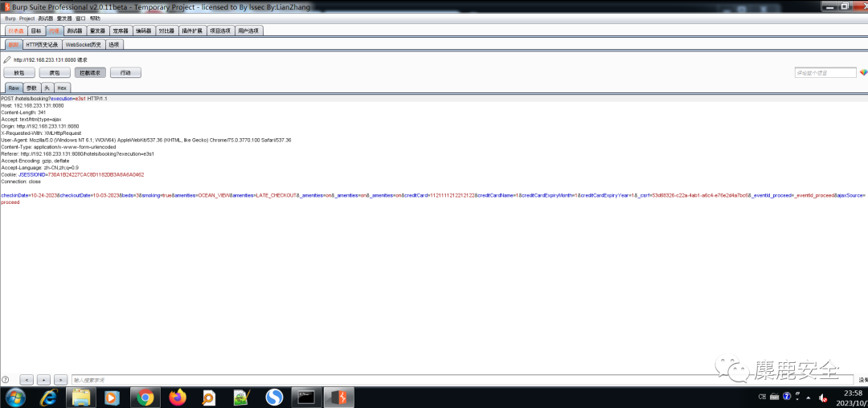Click the Cookie JSESSIONID header line
Viewport: 868px width, 408px height.
point(72,174)
